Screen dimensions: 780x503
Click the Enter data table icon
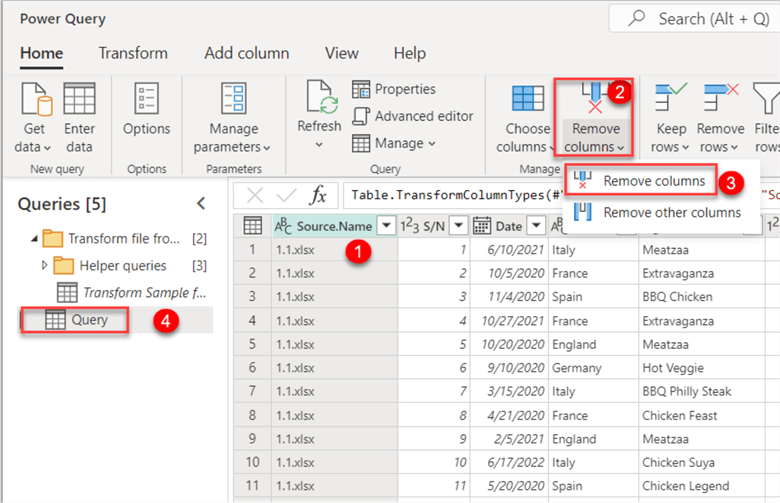79,100
